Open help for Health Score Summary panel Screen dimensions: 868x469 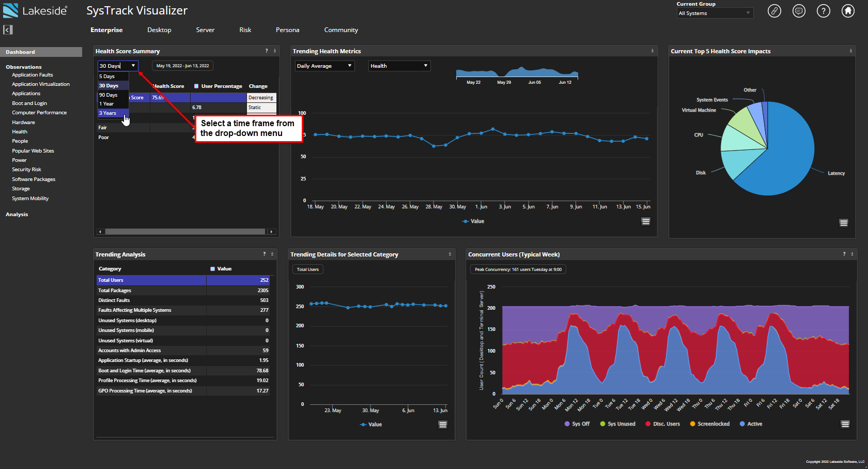[x=267, y=51]
